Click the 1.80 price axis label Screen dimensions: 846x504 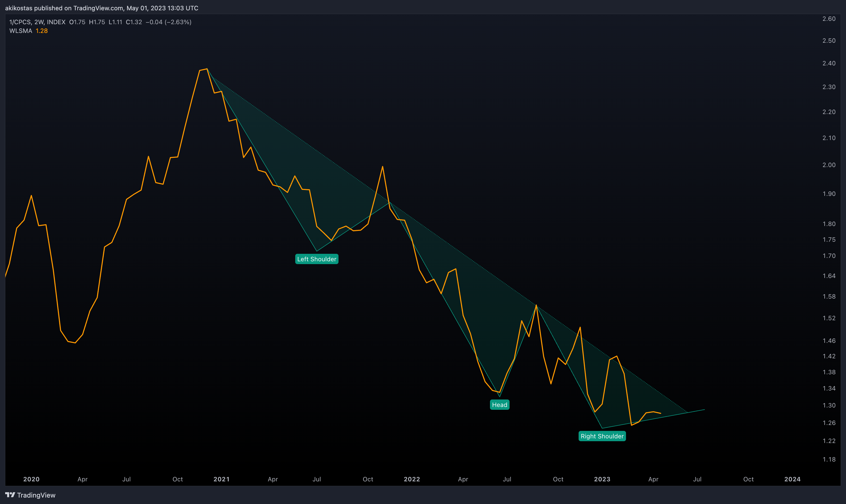tap(829, 224)
